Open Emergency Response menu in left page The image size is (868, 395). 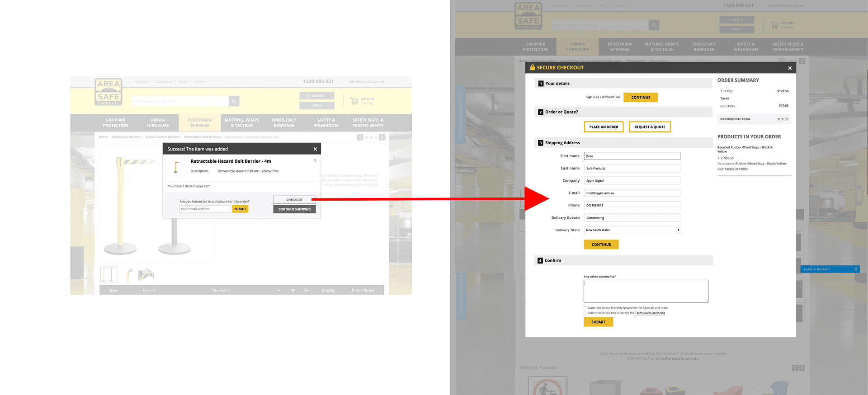pyautogui.click(x=283, y=123)
